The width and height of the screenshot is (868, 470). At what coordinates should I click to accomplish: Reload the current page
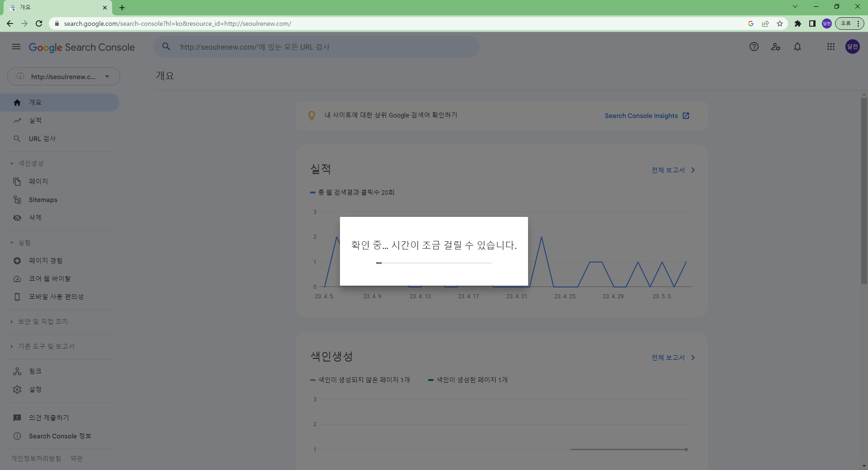(x=39, y=23)
